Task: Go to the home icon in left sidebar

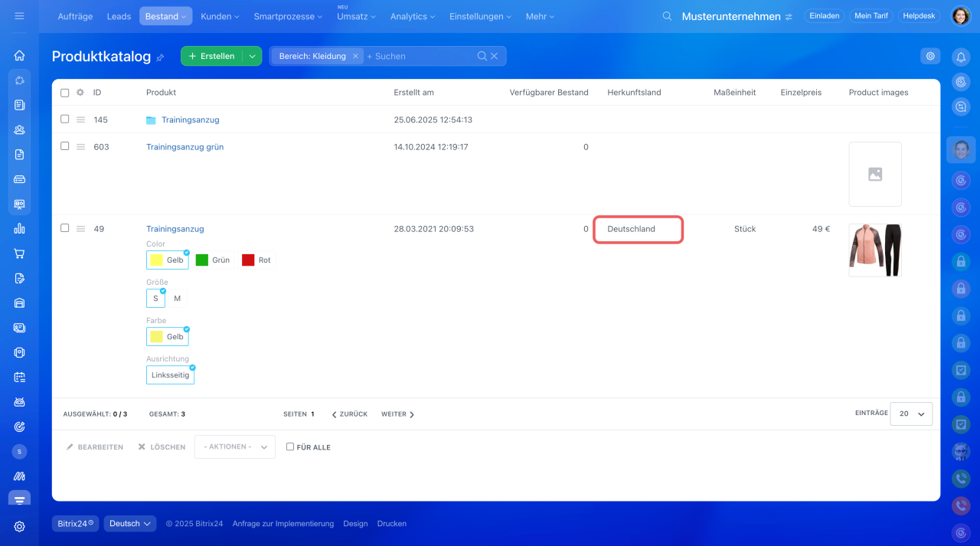Action: [19, 55]
